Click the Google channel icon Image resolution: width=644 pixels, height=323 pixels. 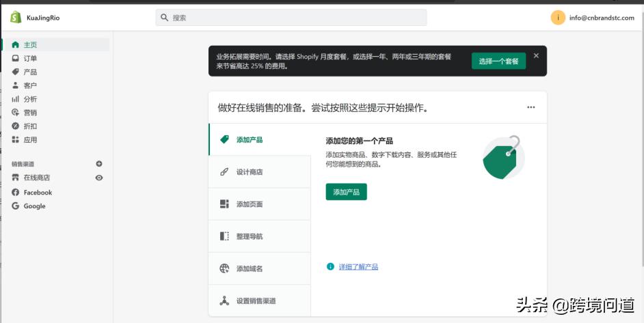coord(15,206)
